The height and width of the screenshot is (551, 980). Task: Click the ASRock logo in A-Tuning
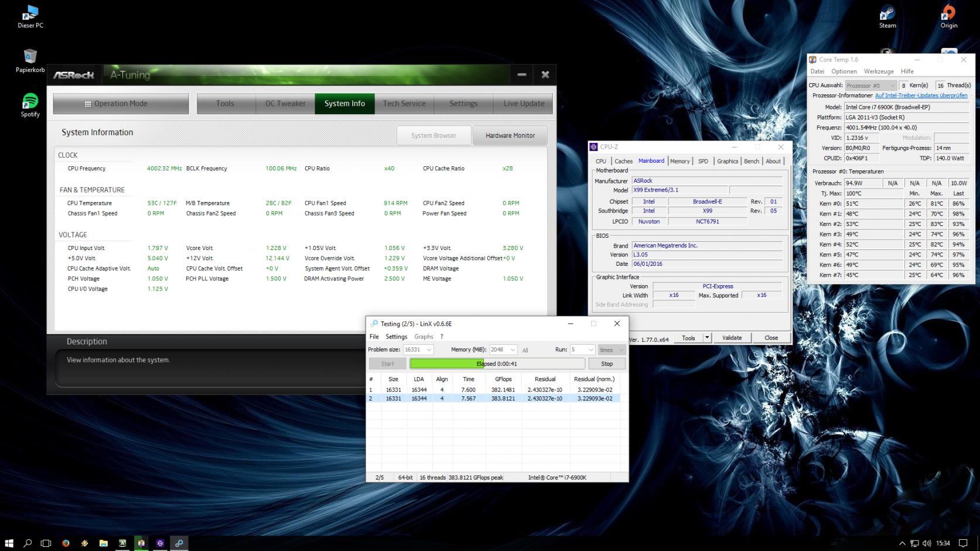click(x=74, y=75)
